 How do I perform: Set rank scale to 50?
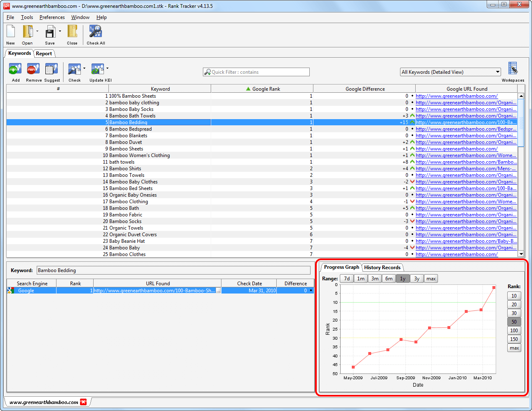tap(514, 322)
